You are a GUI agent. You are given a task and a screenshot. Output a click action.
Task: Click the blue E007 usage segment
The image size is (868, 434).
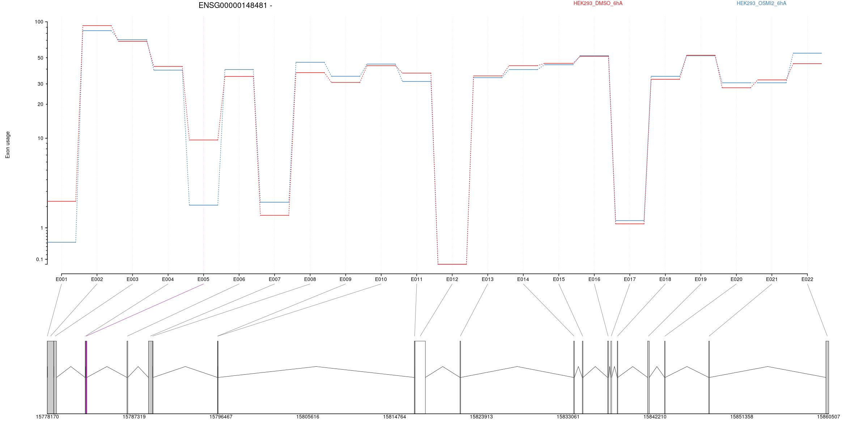click(x=275, y=202)
